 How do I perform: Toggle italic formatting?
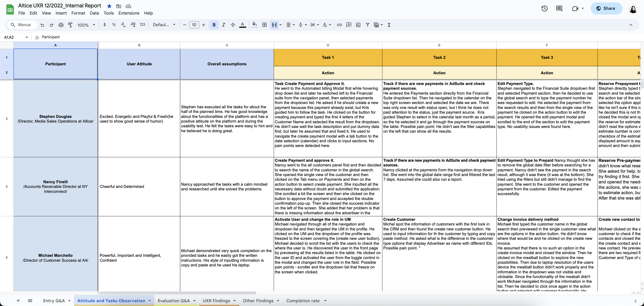click(224, 25)
